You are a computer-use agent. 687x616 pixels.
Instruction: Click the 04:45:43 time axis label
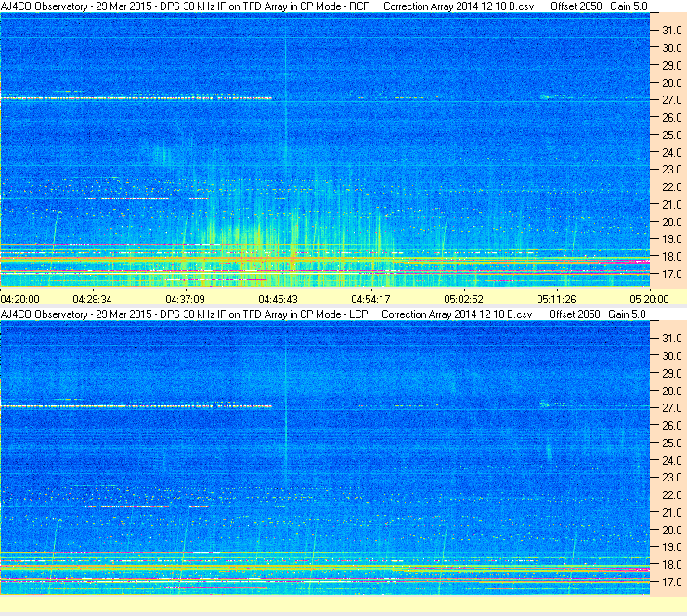(x=278, y=300)
